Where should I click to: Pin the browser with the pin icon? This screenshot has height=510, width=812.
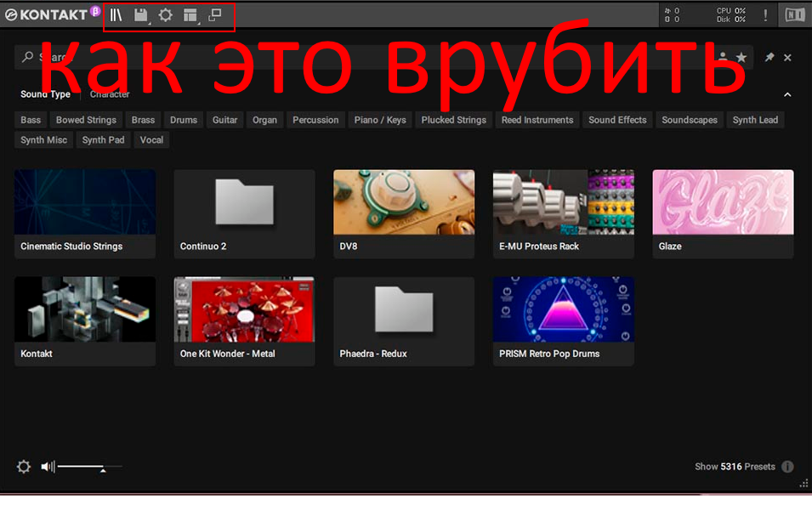click(769, 57)
